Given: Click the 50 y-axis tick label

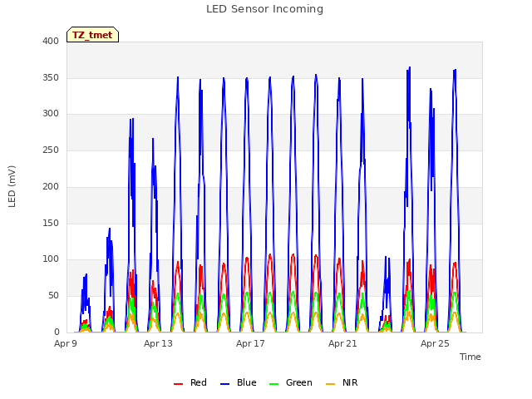Looking at the screenshot, I should (x=53, y=296).
